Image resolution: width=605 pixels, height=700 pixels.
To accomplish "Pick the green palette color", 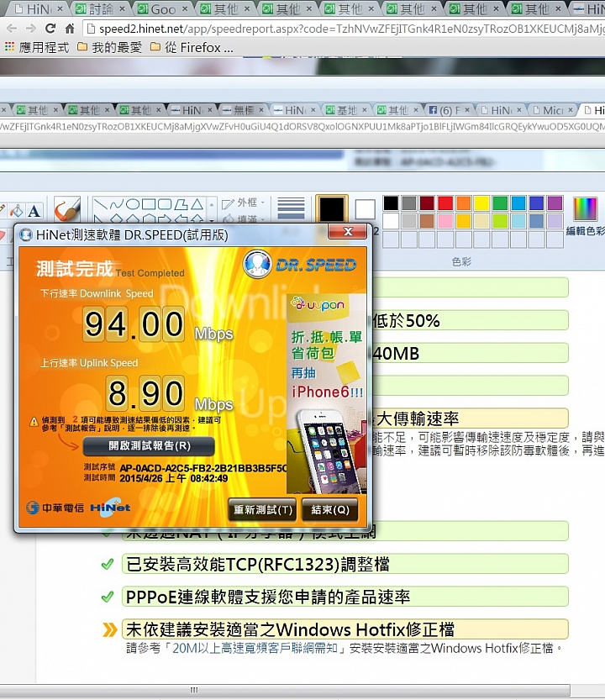I will coord(500,203).
